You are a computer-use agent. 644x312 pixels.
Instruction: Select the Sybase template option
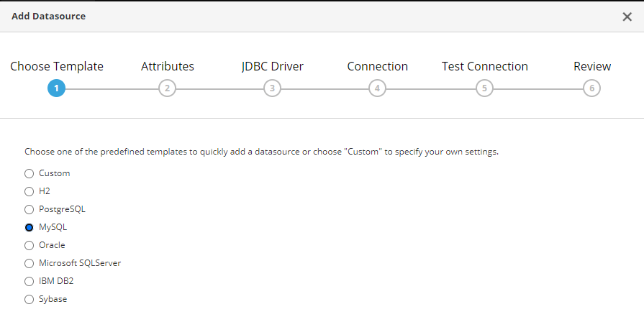[x=30, y=299]
